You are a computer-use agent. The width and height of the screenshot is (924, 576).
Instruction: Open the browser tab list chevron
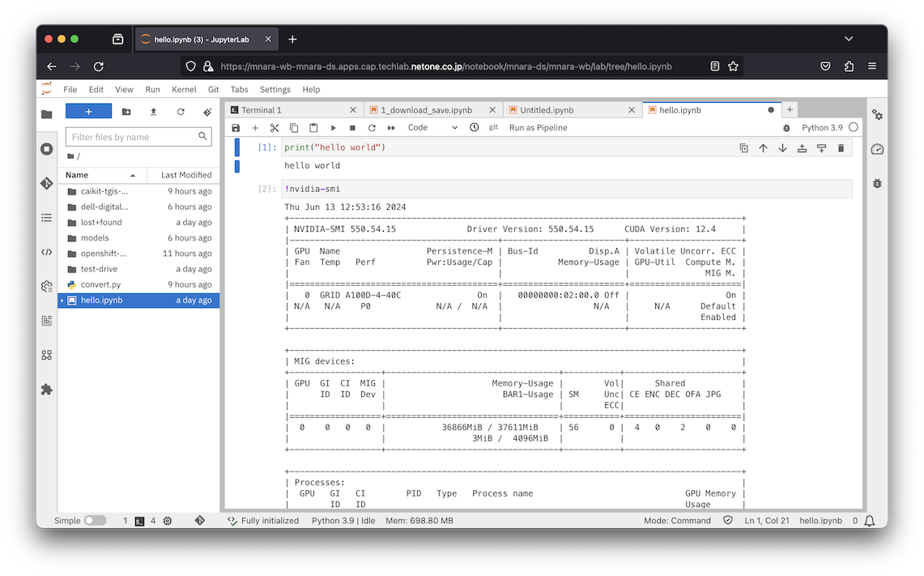(x=849, y=39)
